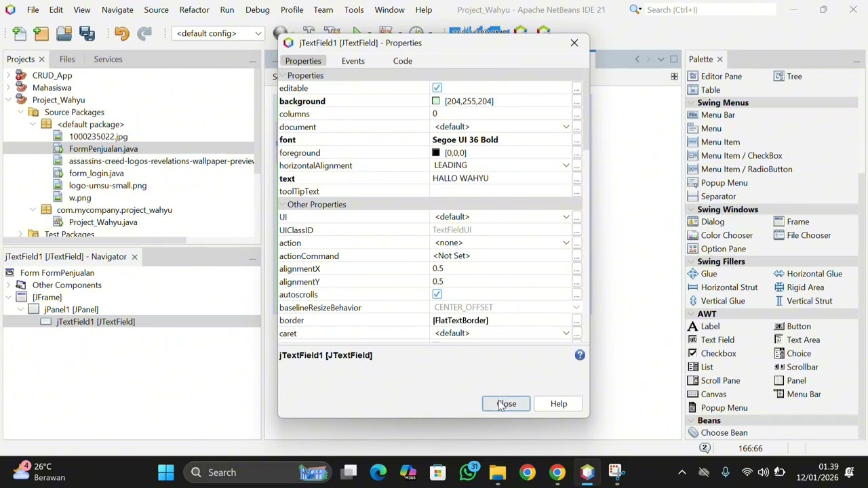
Task: Open File Explorer from taskbar
Action: pos(498,472)
